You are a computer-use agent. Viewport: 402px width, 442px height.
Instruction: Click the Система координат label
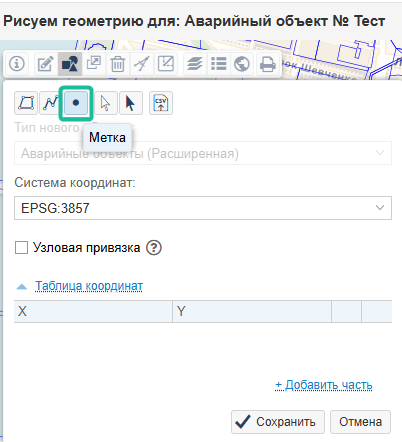pyautogui.click(x=75, y=183)
